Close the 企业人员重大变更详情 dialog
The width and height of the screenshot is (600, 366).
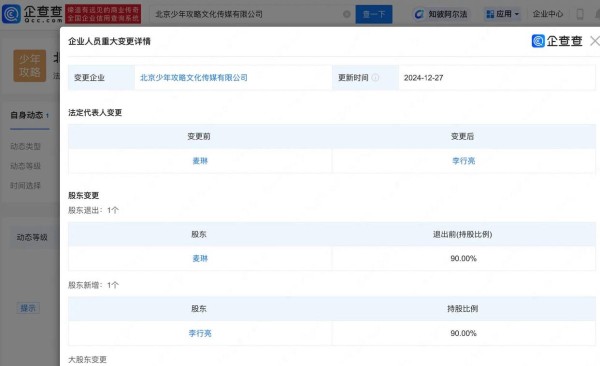click(595, 41)
